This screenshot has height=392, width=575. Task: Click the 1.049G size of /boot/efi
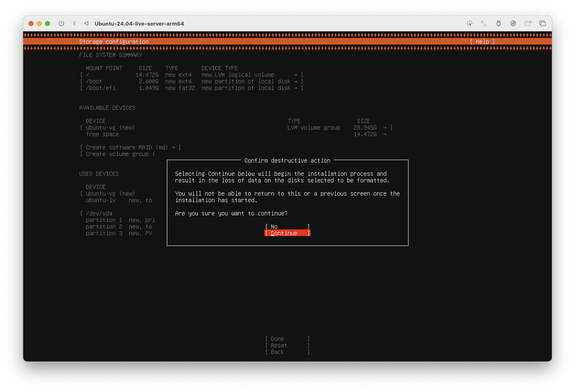coord(149,88)
